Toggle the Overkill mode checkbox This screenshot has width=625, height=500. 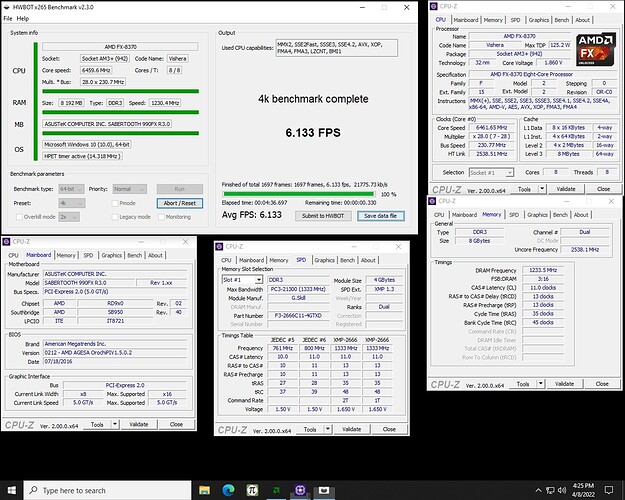coord(19,217)
